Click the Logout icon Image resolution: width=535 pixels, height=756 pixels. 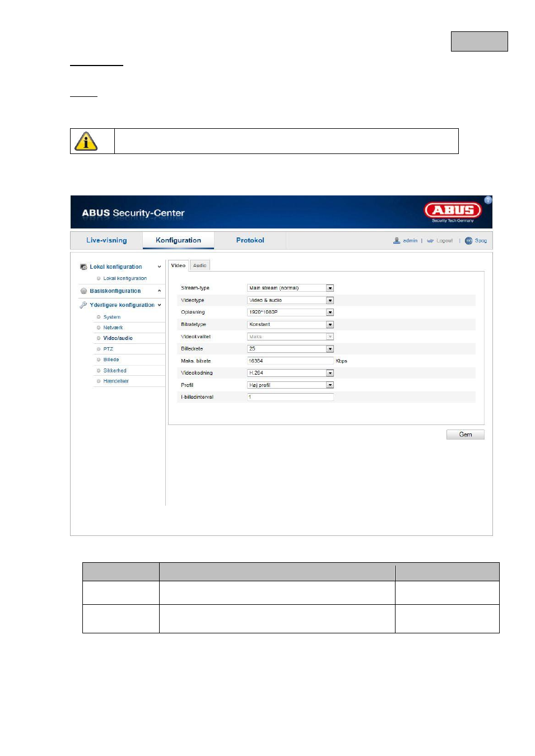tap(430, 241)
